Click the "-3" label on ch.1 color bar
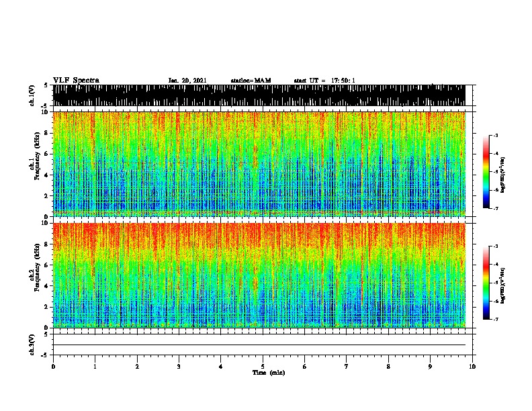This screenshot has width=532, height=411. [495, 135]
